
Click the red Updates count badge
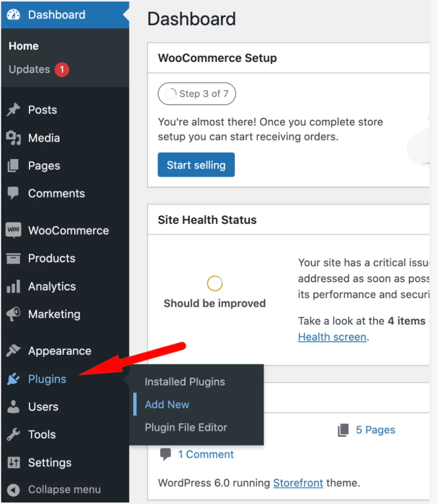tap(62, 69)
